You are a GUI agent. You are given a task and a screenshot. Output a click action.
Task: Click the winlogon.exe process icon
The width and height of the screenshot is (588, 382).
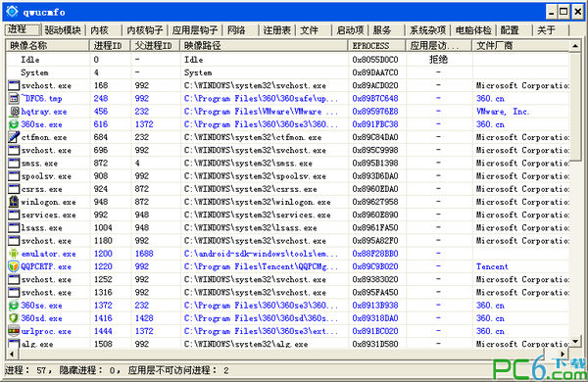tap(14, 202)
